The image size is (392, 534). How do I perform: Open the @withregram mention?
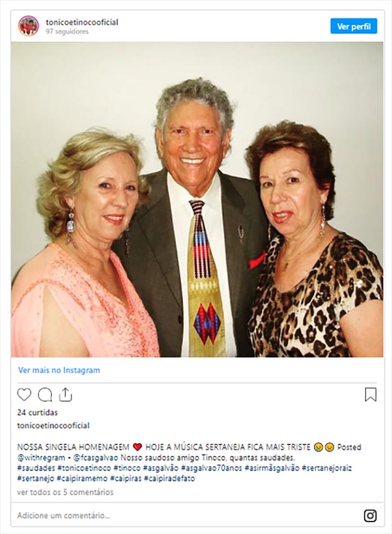point(41,457)
